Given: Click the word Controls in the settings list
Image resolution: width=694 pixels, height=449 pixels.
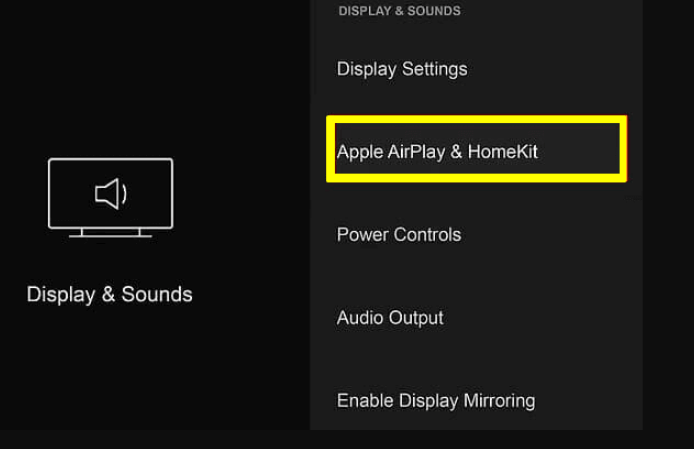Looking at the screenshot, I should tap(428, 235).
